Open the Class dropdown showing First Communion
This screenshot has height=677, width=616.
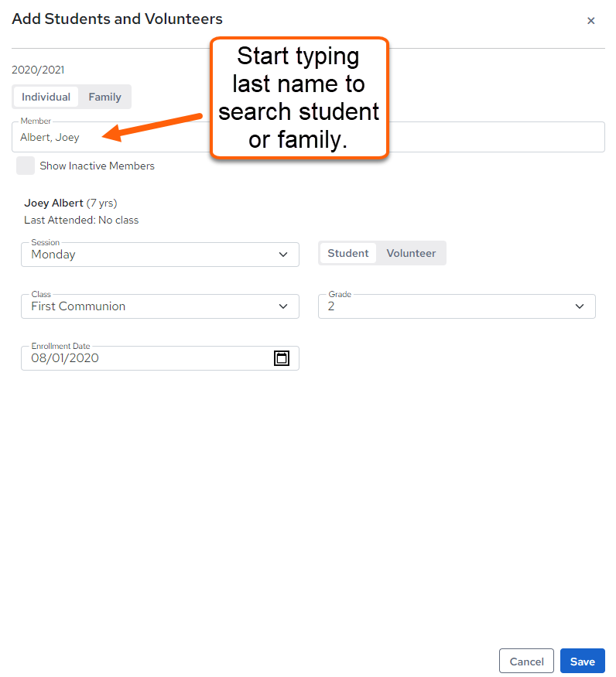click(160, 306)
